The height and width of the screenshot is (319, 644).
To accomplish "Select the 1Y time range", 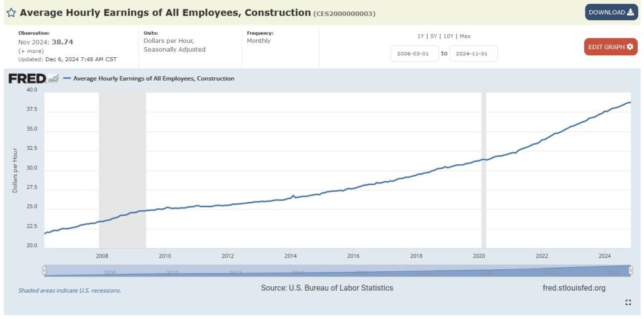I will 421,36.
